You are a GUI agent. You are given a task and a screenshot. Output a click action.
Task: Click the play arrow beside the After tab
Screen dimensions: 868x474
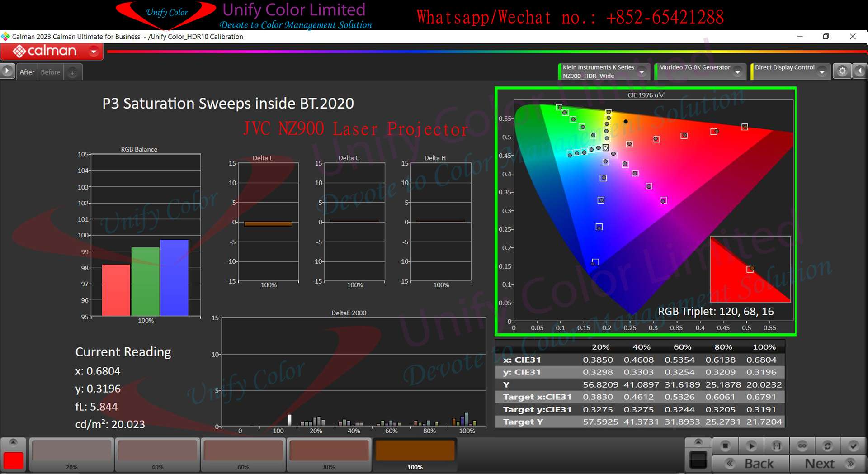pyautogui.click(x=7, y=71)
